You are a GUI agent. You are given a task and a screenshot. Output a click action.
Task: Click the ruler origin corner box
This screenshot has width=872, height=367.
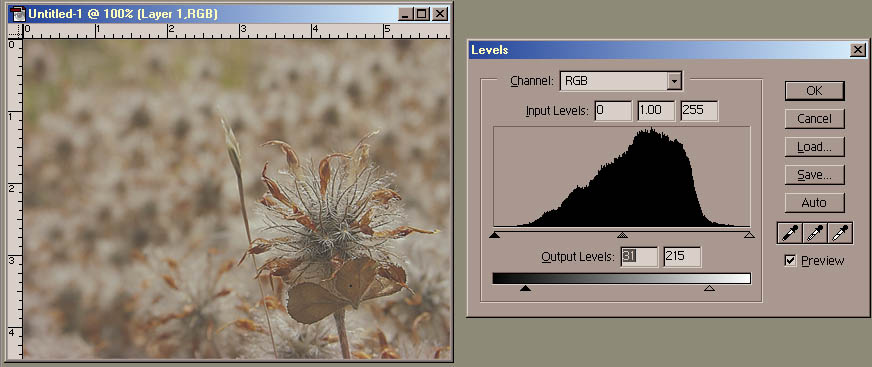(15, 31)
